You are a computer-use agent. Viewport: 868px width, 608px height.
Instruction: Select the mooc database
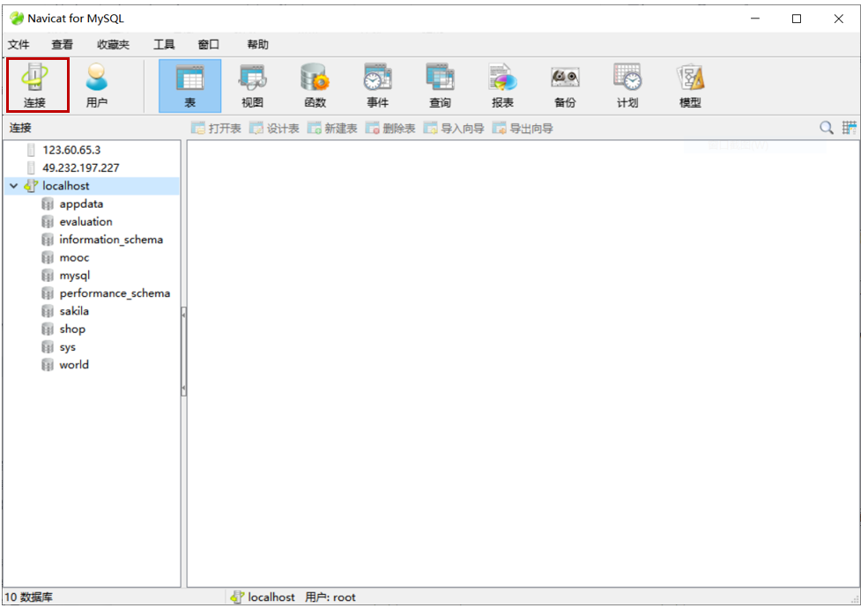(x=74, y=257)
